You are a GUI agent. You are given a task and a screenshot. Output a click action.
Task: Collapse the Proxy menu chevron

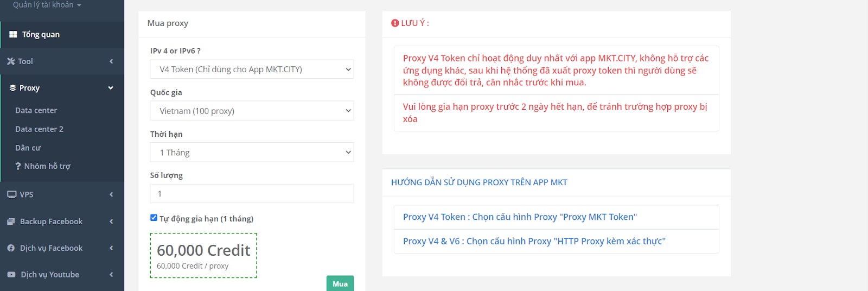tap(111, 88)
